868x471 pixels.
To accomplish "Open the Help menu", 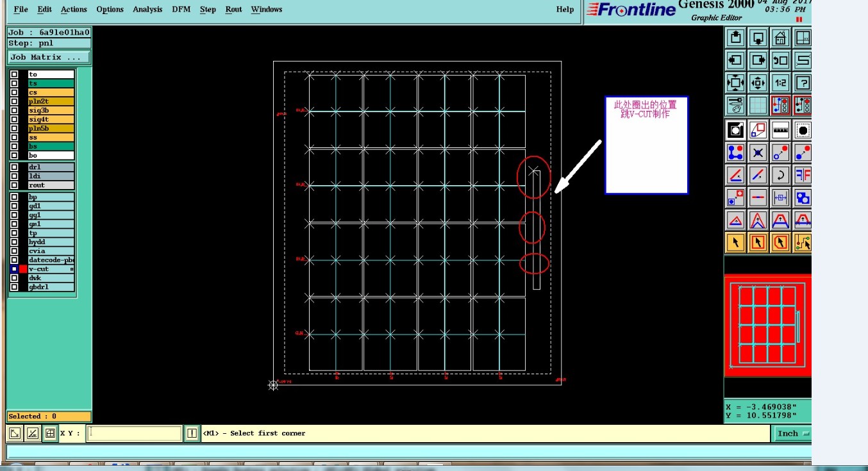I will (565, 10).
